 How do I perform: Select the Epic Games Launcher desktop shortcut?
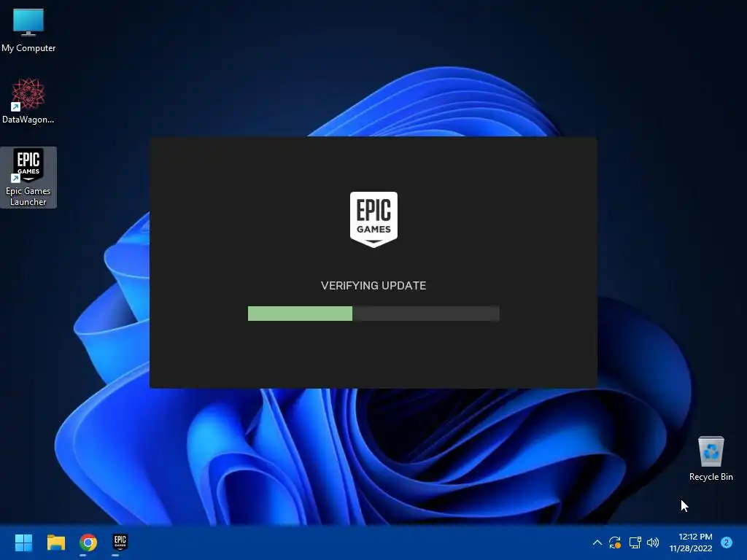(x=28, y=177)
